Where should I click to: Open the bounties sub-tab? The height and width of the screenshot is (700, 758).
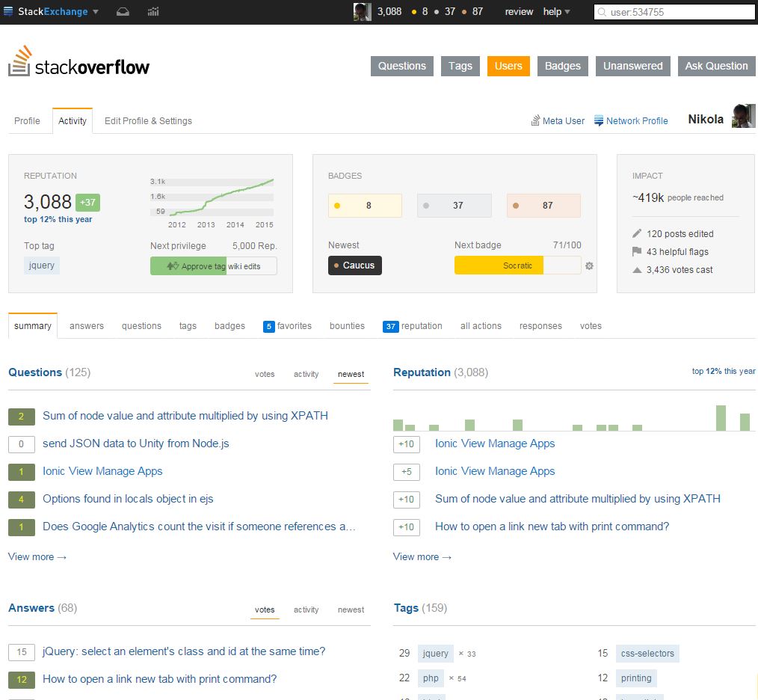[347, 326]
